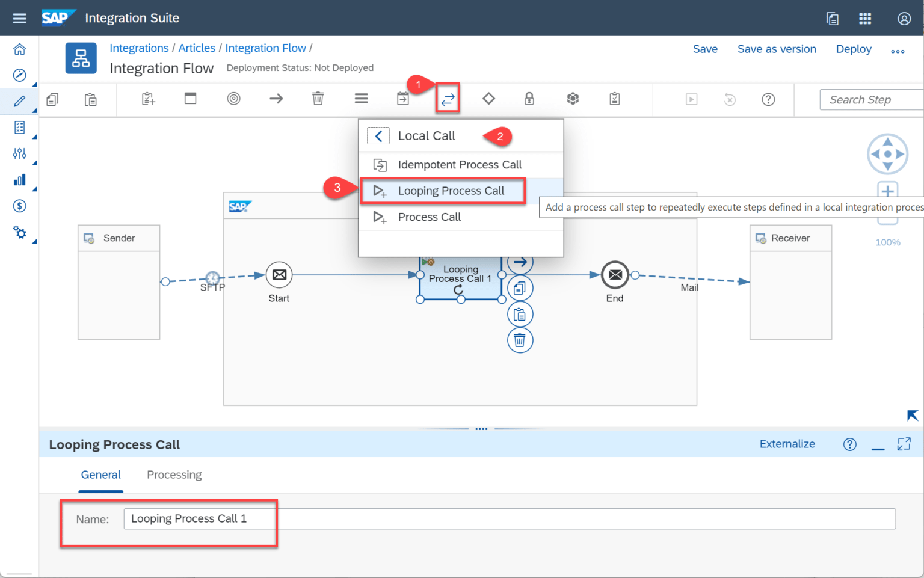Open the Integrations breadcrumb link
This screenshot has height=578, width=924.
[139, 48]
